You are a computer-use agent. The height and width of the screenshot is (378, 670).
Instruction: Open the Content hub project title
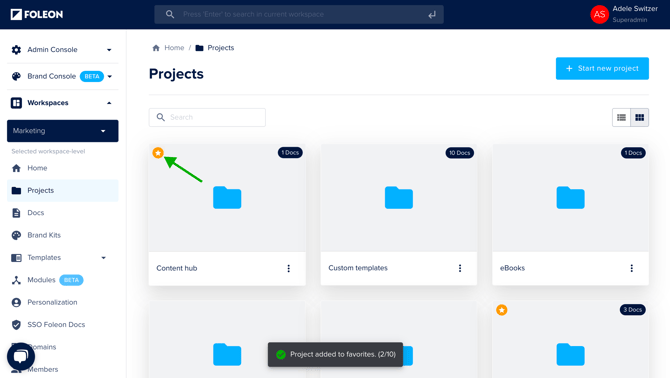(x=176, y=268)
